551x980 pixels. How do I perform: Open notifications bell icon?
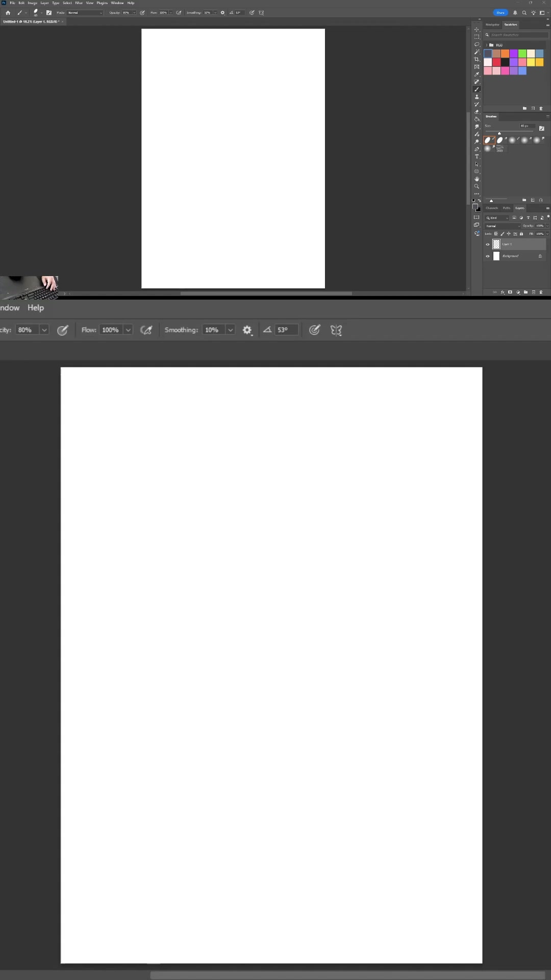click(515, 13)
